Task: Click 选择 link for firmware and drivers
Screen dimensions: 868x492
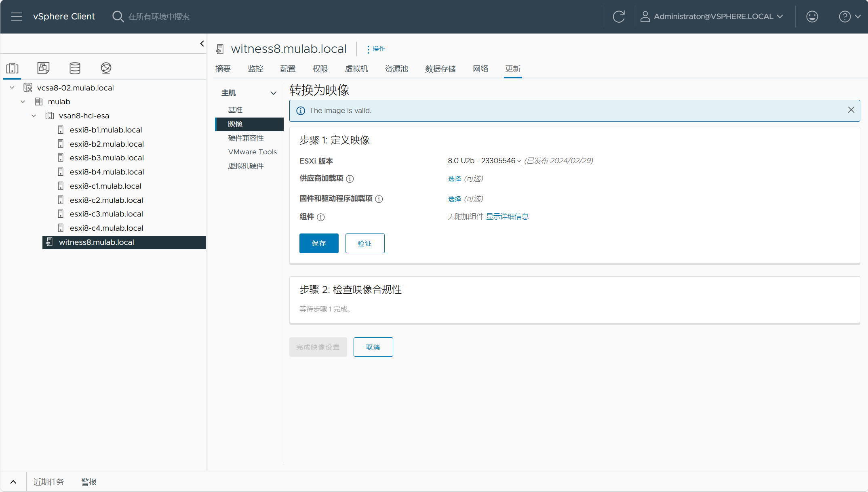Action: (x=454, y=199)
